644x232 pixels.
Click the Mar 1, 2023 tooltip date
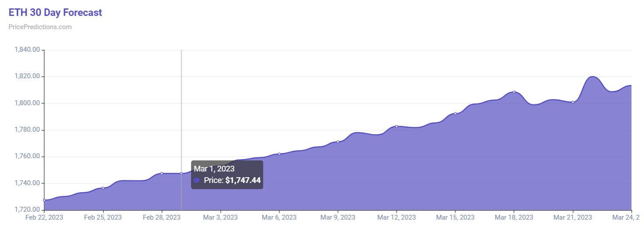coord(214,168)
